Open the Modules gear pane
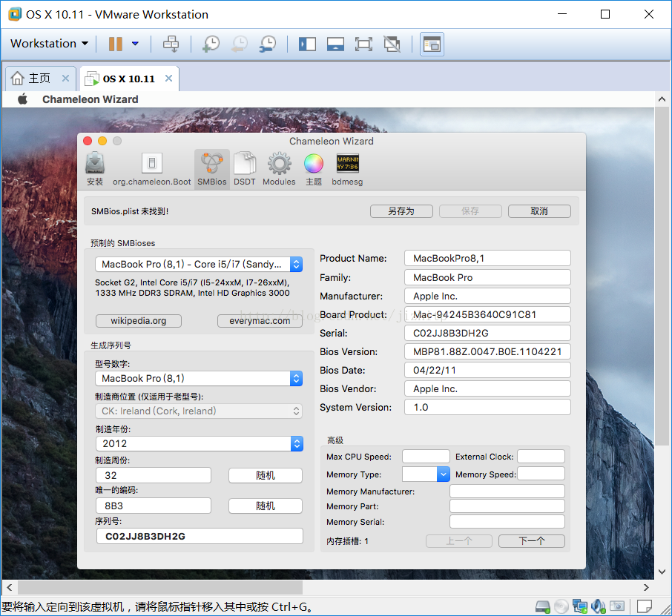Image resolution: width=672 pixels, height=616 pixels. [x=279, y=169]
